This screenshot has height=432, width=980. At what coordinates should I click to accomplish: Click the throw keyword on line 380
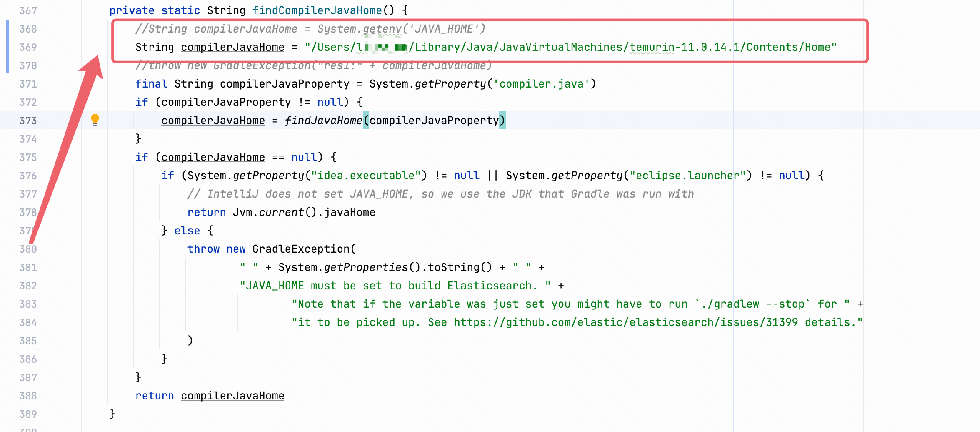[x=204, y=249]
